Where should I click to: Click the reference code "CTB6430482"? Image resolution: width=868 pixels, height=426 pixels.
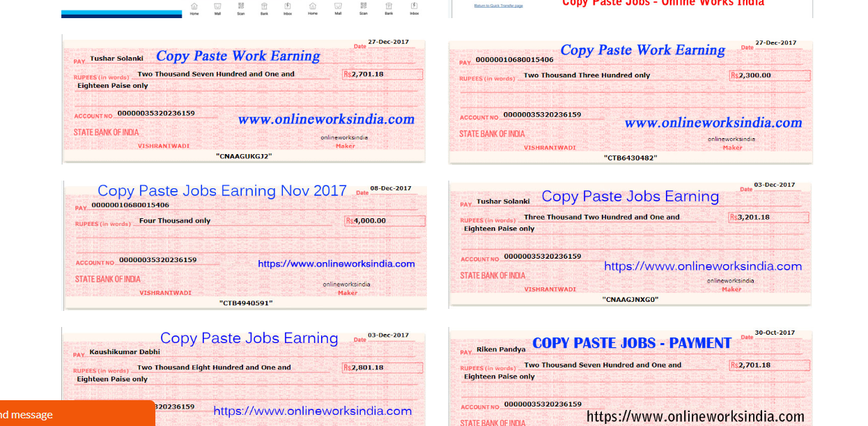630,158
